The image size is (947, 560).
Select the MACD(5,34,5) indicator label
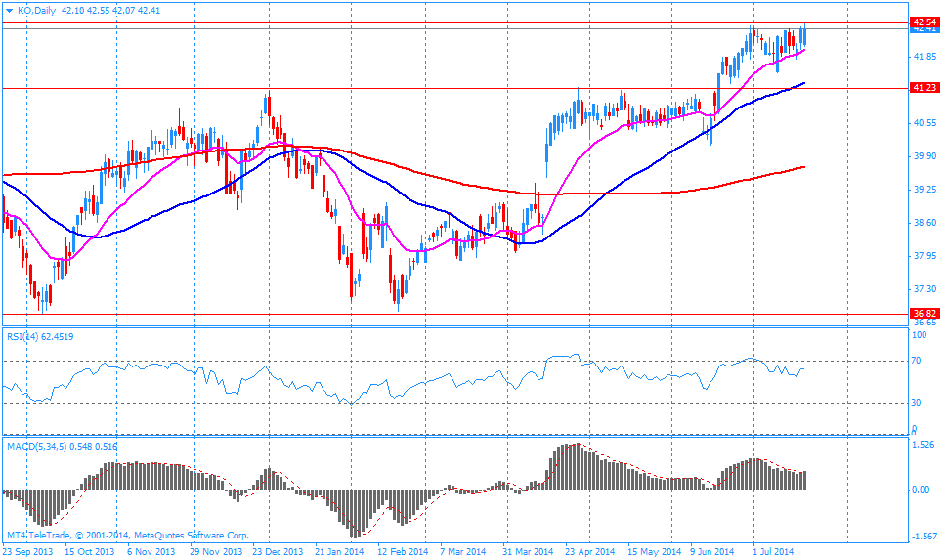(63, 447)
